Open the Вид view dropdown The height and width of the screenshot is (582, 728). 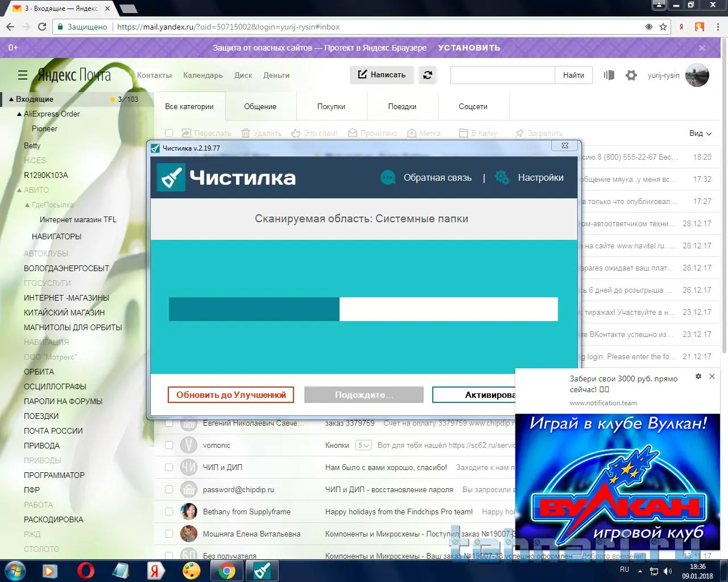(x=700, y=133)
